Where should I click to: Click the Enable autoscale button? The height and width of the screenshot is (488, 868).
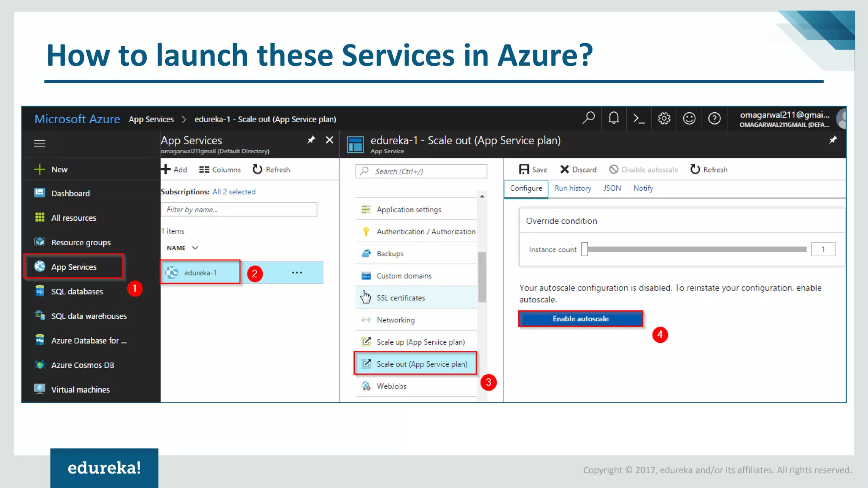[x=581, y=319]
